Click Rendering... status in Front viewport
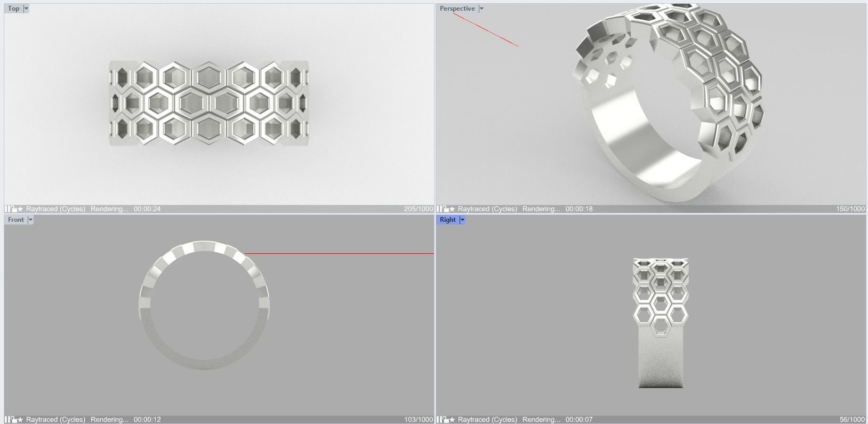 (109, 420)
